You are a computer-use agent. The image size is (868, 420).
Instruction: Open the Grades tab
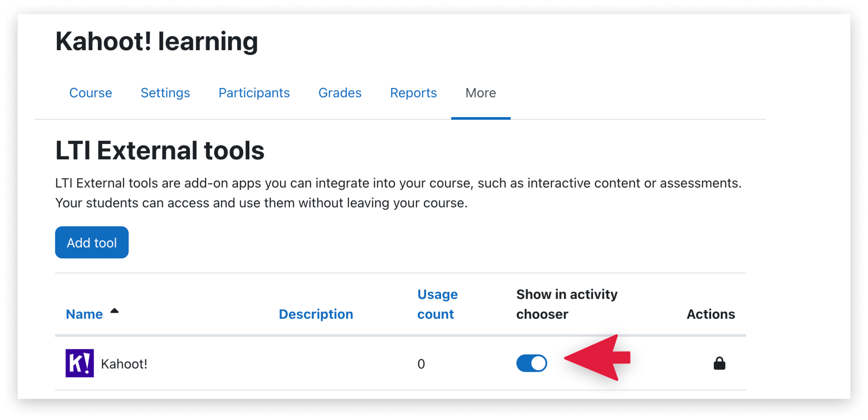(340, 93)
